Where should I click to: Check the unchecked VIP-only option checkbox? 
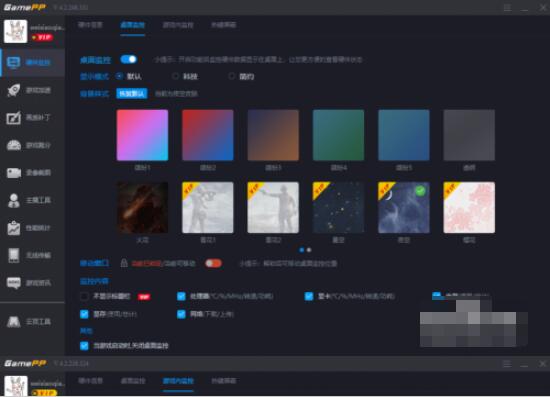point(84,296)
